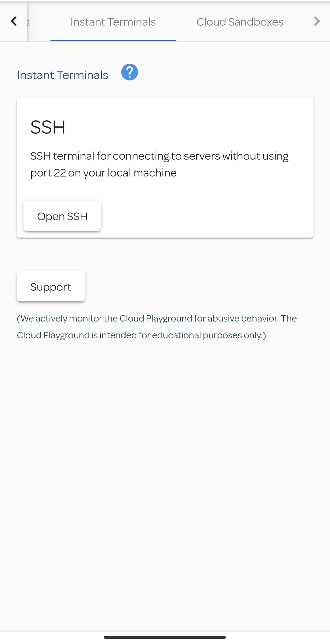Open the blue question mark help icon
The height and width of the screenshot is (644, 330).
130,72
